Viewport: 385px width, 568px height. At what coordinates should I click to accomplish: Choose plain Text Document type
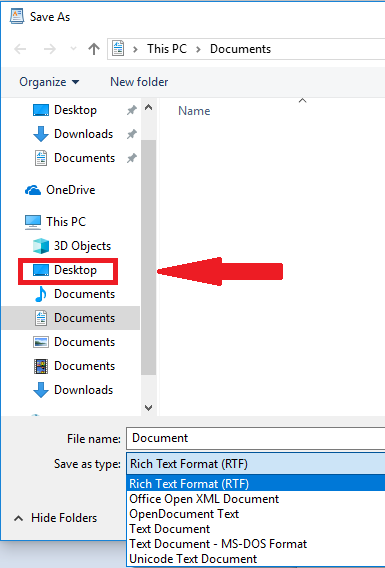256,529
